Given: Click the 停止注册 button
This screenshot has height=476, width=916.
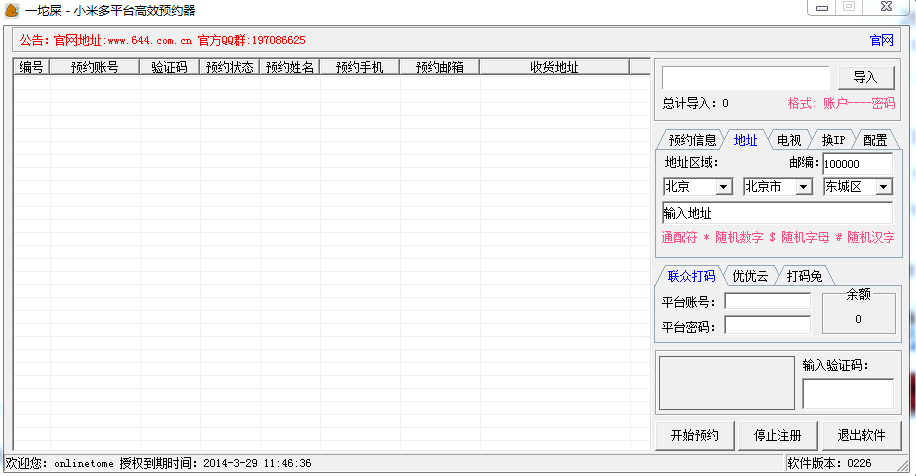Looking at the screenshot, I should (x=778, y=436).
